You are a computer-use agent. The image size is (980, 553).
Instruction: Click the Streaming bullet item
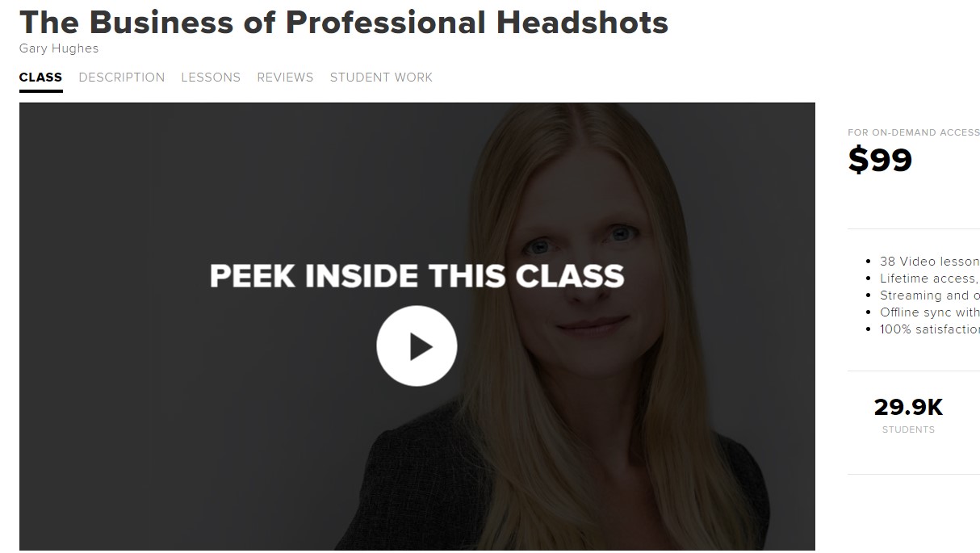[929, 295]
